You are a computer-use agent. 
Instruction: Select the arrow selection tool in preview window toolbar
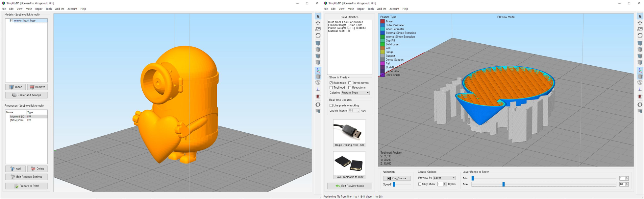coord(640,16)
